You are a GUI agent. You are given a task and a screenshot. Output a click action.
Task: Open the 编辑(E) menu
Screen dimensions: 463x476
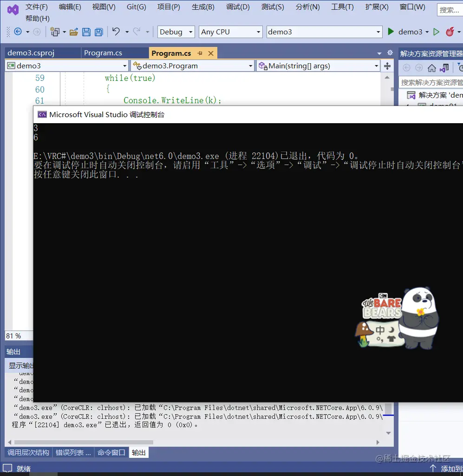tap(70, 7)
